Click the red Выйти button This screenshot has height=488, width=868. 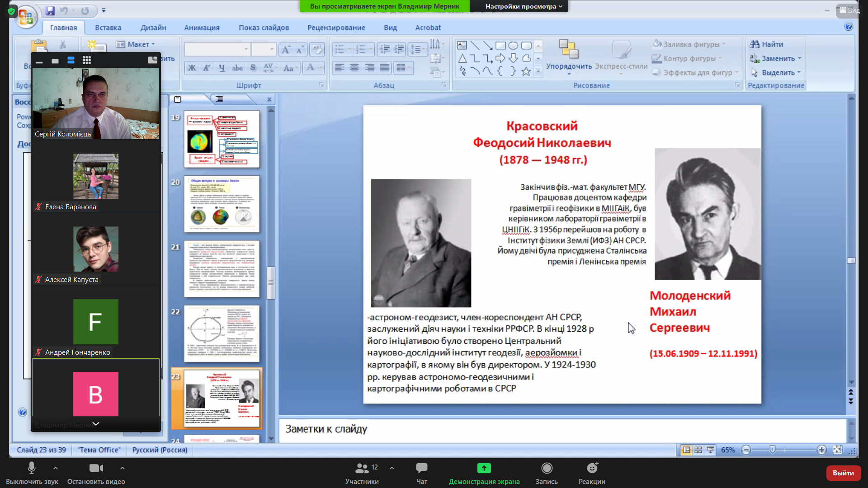(843, 473)
